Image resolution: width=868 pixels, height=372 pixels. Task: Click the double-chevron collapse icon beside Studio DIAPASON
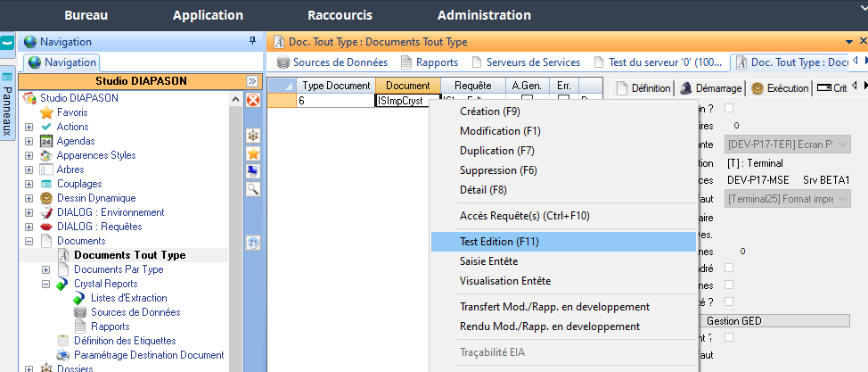[x=252, y=80]
